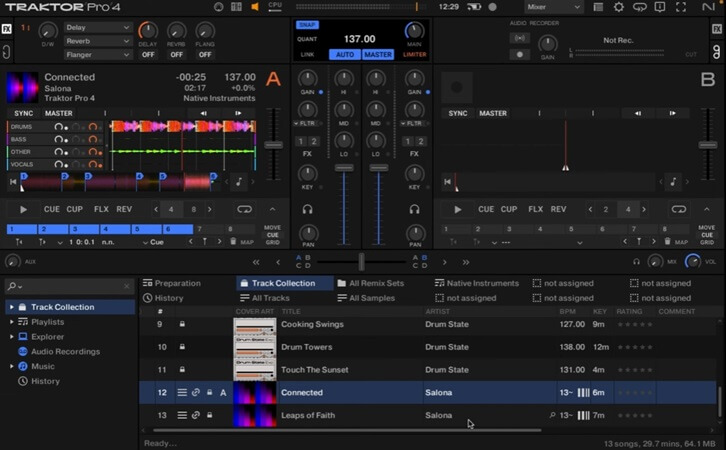Toggle the fullscreen icon in header
This screenshot has height=450, width=726.
[x=681, y=7]
